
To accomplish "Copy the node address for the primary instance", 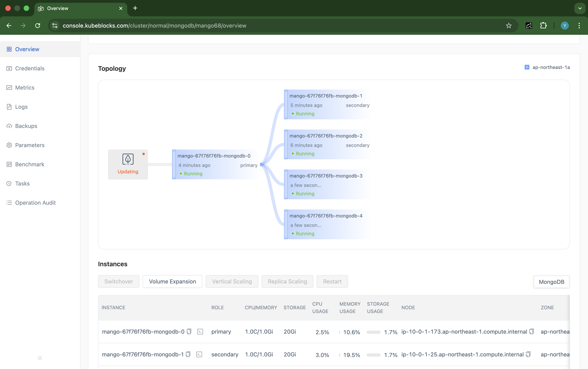I will point(532,331).
